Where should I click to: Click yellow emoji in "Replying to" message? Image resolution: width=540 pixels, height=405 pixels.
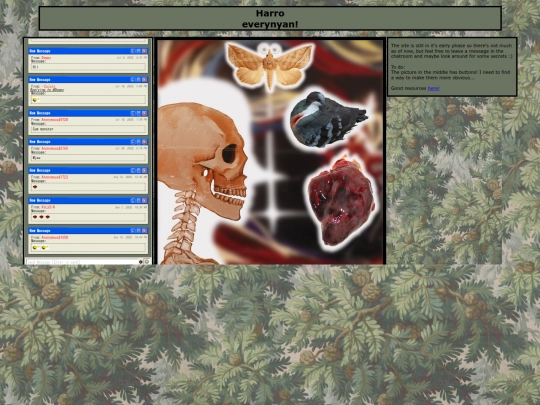36,100
